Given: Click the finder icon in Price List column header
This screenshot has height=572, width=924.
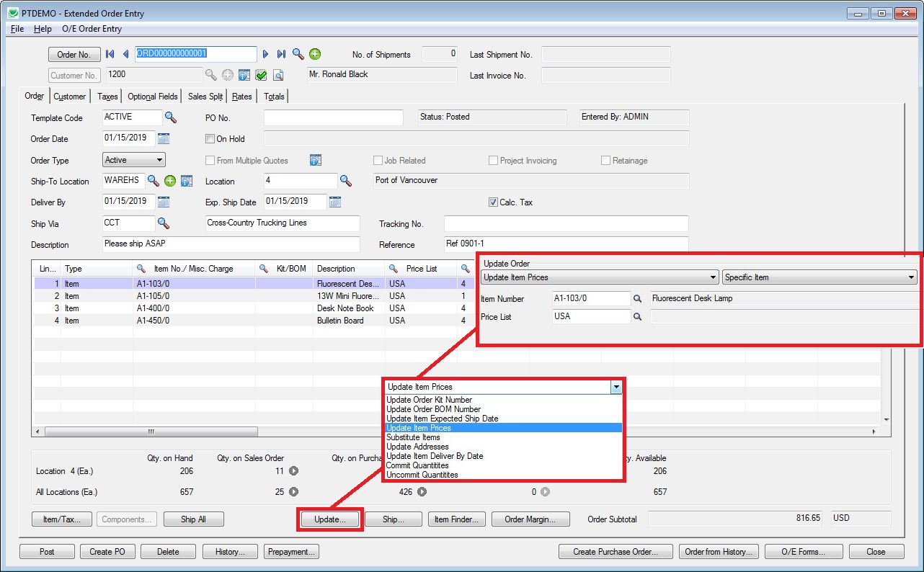Looking at the screenshot, I should (x=394, y=269).
